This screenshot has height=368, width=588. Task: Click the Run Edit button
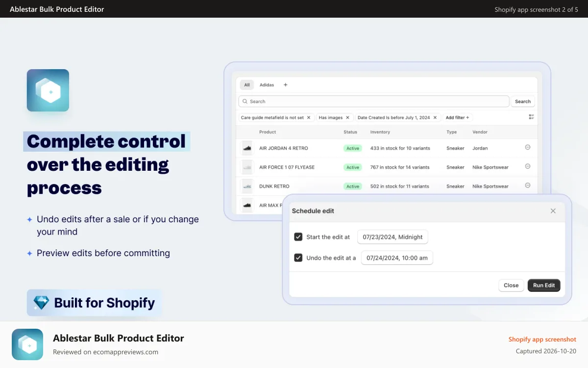[x=544, y=285]
